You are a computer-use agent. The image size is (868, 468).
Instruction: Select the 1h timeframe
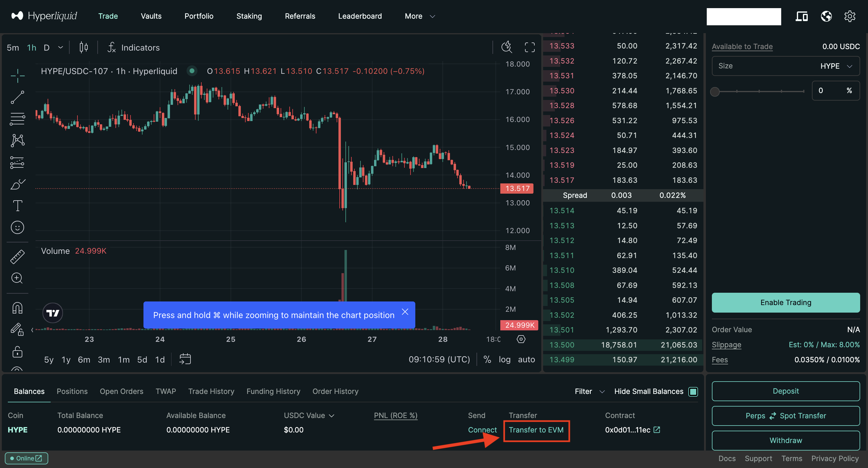[31, 48]
